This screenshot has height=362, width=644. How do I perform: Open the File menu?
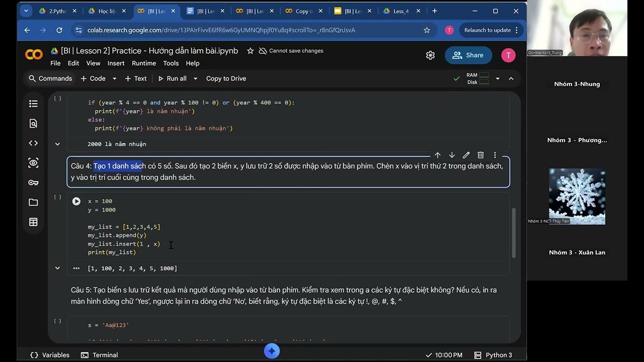[x=55, y=63]
